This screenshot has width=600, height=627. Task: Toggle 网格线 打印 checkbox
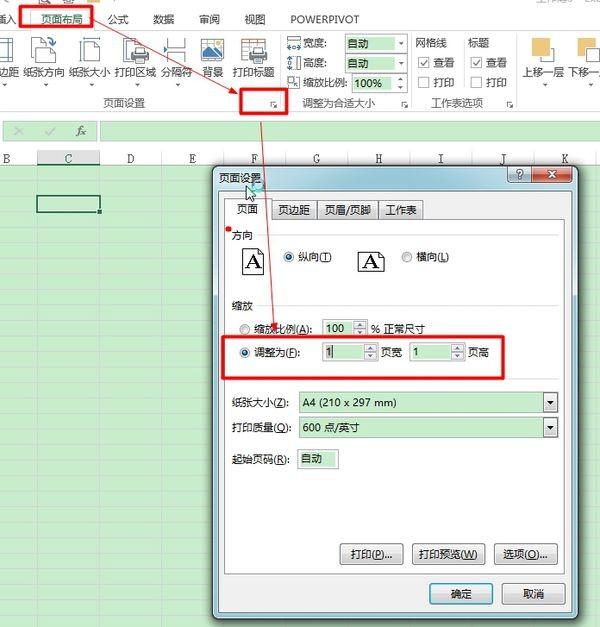424,82
